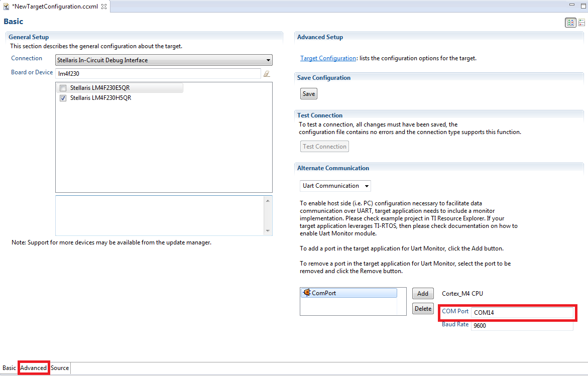Check the Stellaris LM4F230E5QR checkbox
588x376 pixels.
(x=63, y=88)
